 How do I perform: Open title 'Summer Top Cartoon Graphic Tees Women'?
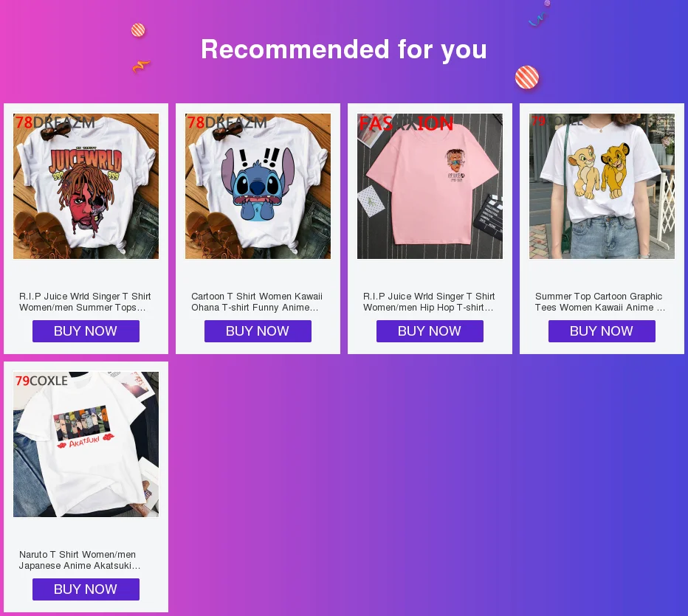600,302
